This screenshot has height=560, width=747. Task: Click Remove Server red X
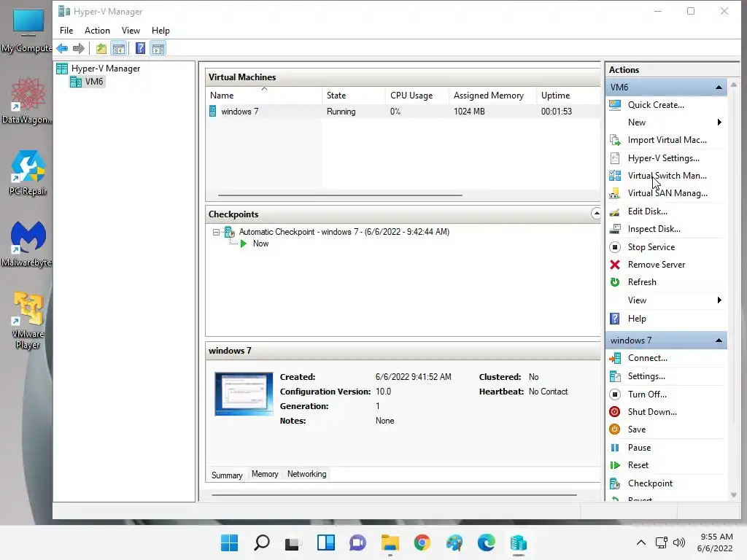tap(615, 265)
